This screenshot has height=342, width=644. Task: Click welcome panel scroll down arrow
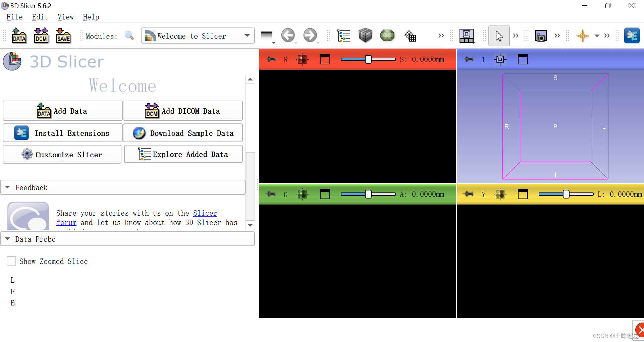point(250,225)
